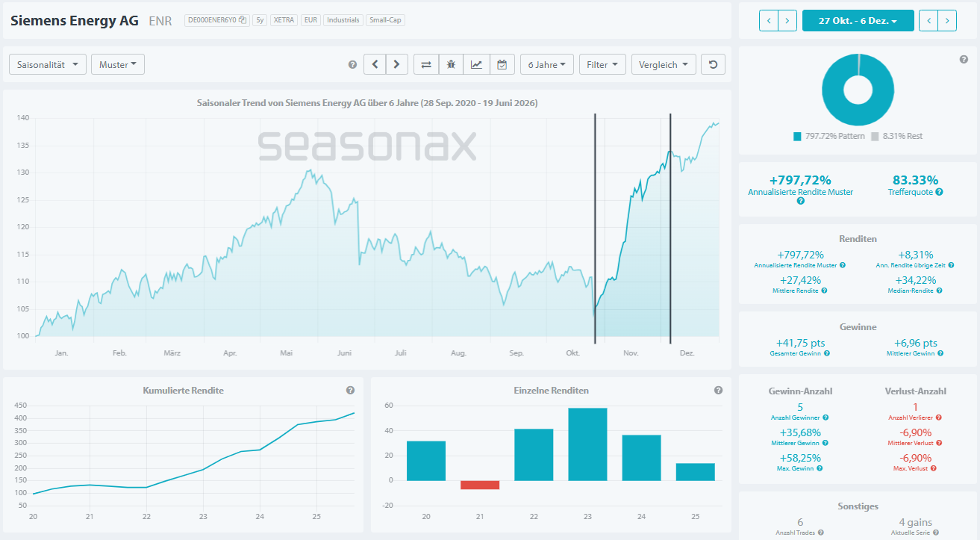Open help icon for Gesamter Gewinn
Viewport: 980px width, 540px height.
(x=828, y=353)
